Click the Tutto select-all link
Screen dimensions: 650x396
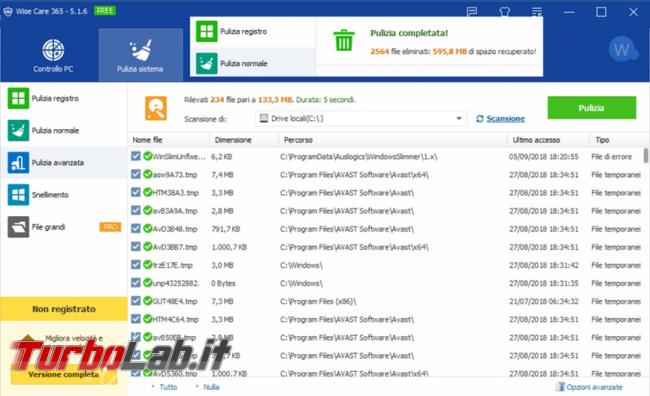pyautogui.click(x=168, y=387)
